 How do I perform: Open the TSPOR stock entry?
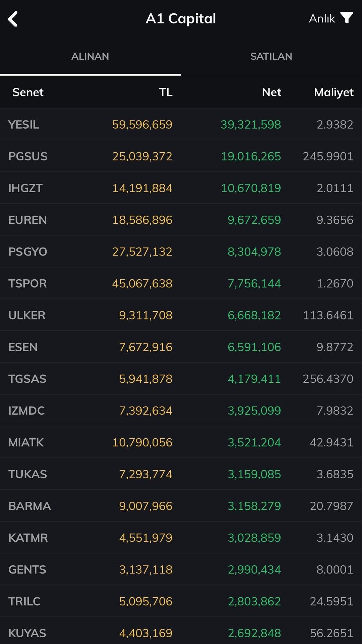[x=181, y=283]
